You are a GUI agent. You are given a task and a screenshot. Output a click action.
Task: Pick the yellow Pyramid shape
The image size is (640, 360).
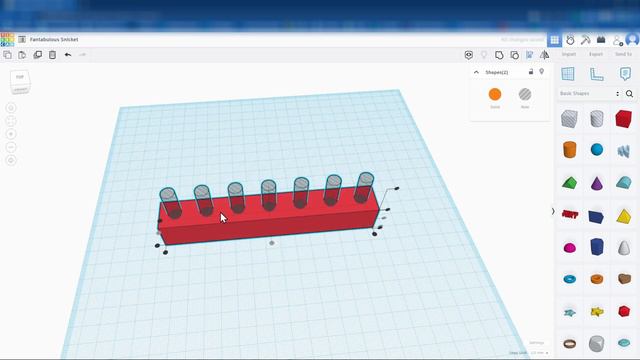pyautogui.click(x=624, y=216)
